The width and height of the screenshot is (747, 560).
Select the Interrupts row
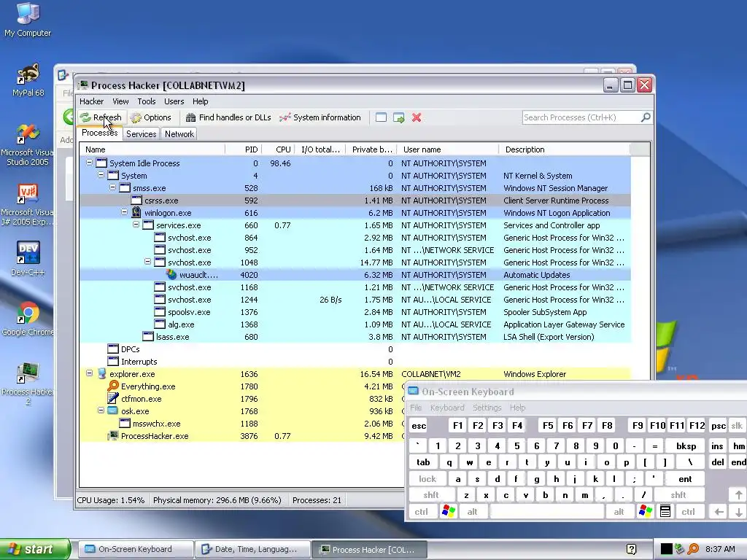click(355, 362)
